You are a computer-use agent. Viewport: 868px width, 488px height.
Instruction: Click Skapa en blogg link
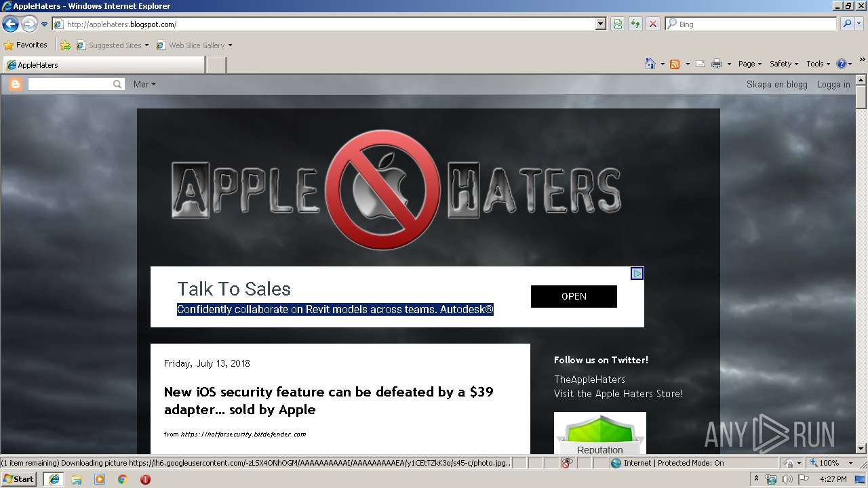point(777,84)
